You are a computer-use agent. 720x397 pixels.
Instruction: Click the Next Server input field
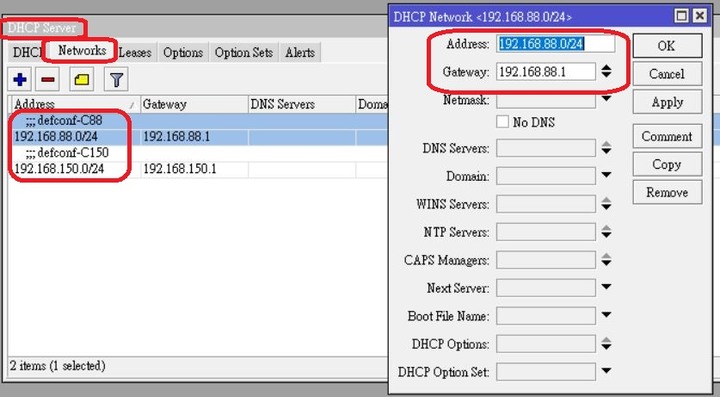[x=546, y=288]
